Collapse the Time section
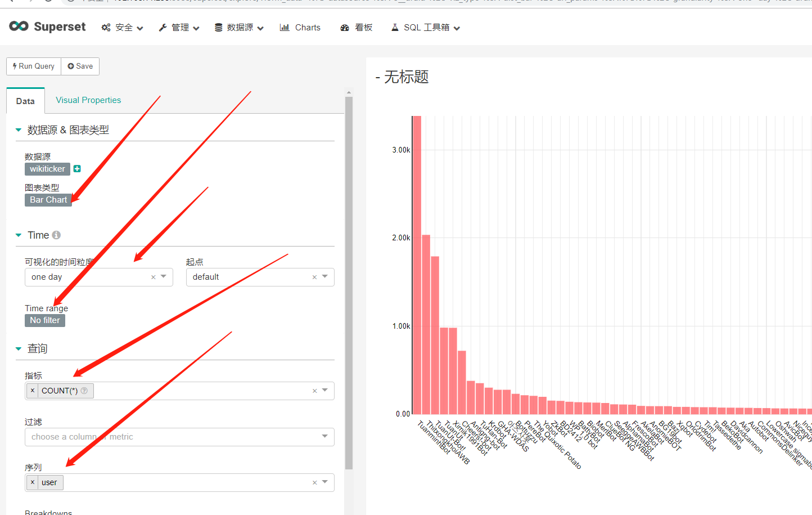The width and height of the screenshot is (812, 515). 19,235
